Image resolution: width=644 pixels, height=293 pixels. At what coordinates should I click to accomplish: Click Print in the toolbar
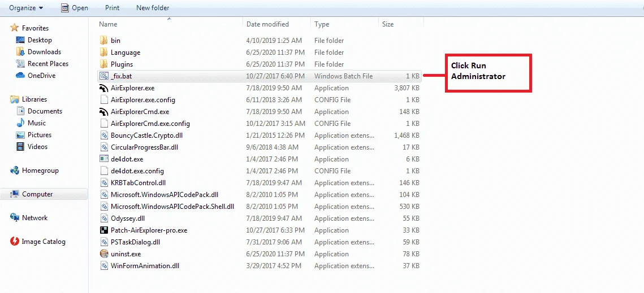[x=112, y=7]
